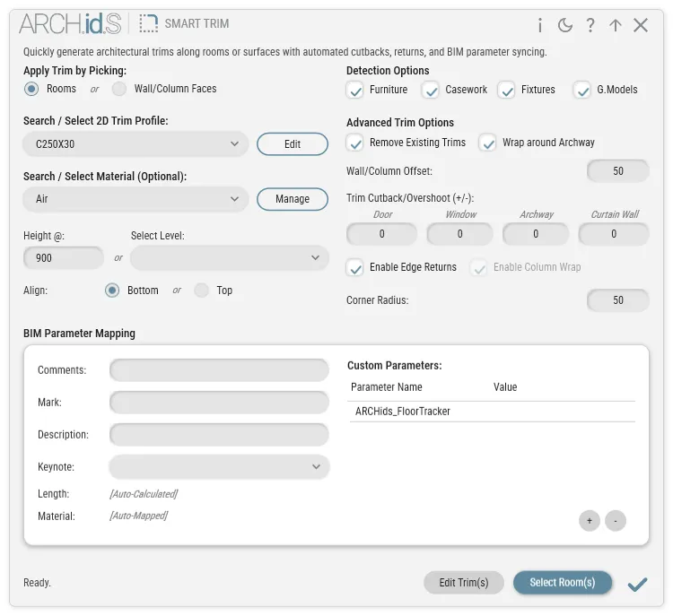Click the up arrow icon in header
Image resolution: width=673 pixels, height=616 pixels.
pyautogui.click(x=615, y=25)
